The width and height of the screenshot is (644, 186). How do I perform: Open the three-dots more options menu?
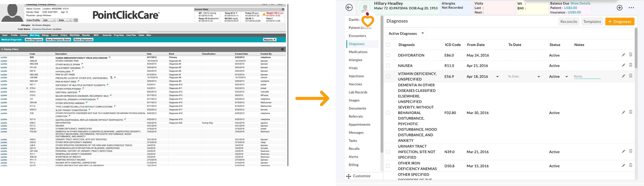click(631, 7)
